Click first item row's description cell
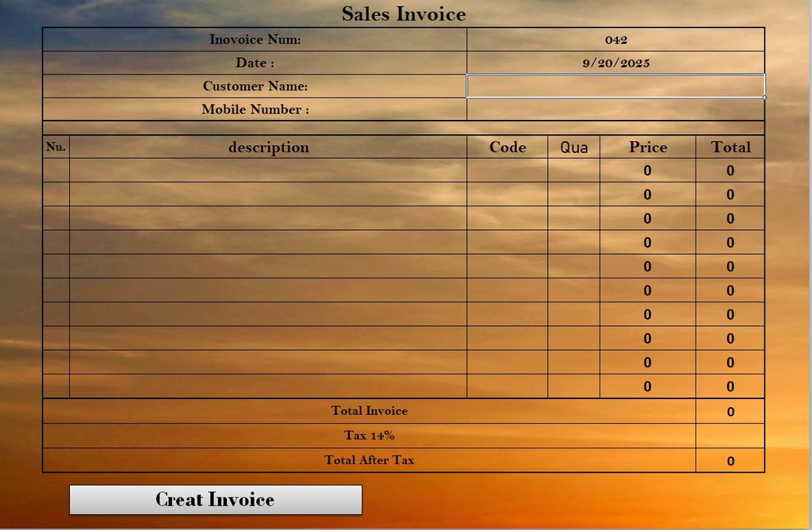Screen dimensions: 812x530 coord(268,171)
